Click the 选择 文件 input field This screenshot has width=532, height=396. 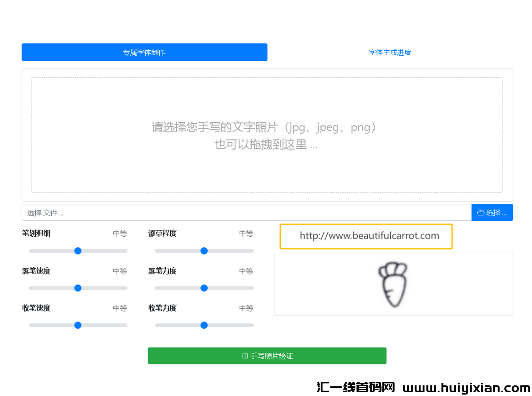point(242,212)
